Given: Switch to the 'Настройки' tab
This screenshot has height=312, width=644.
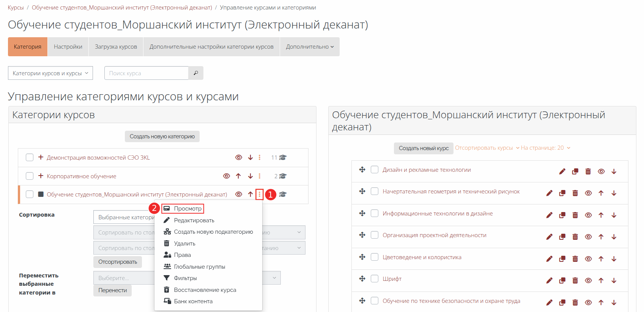Looking at the screenshot, I should 68,47.
